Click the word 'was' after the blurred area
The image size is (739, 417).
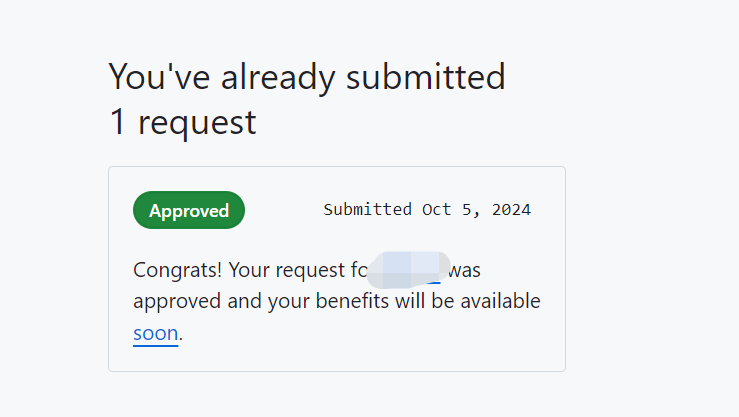(464, 270)
